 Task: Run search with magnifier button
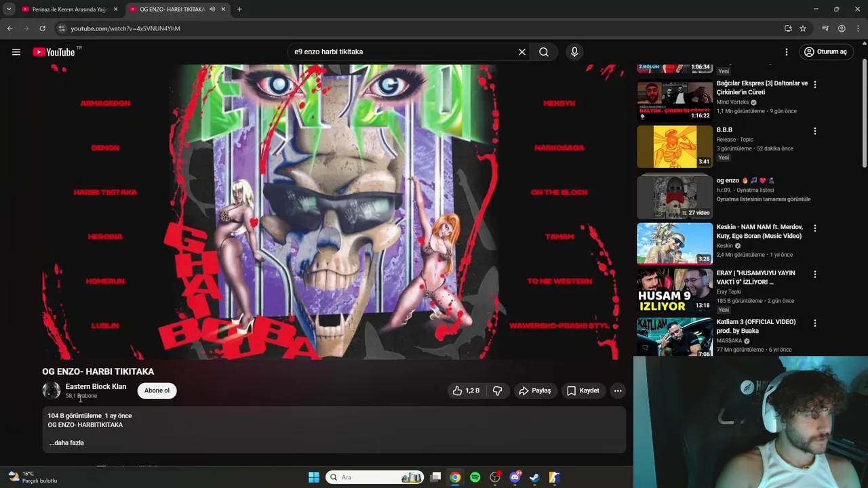click(544, 52)
